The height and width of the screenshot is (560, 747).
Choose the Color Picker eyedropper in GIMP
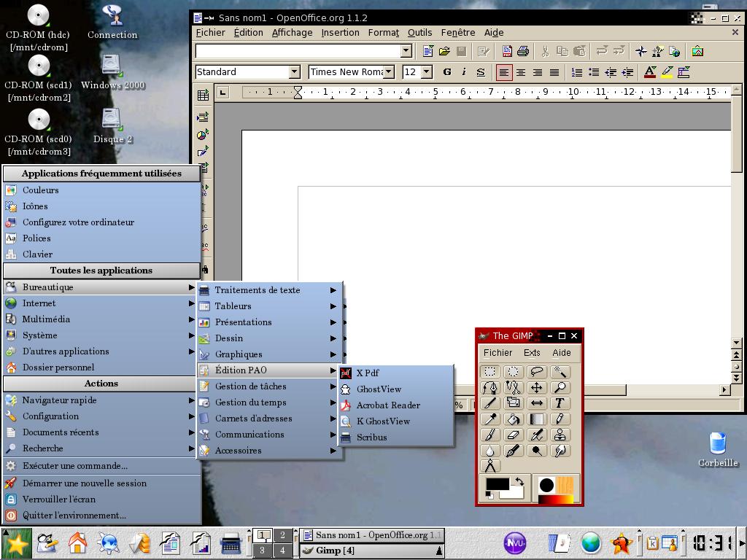coord(489,419)
